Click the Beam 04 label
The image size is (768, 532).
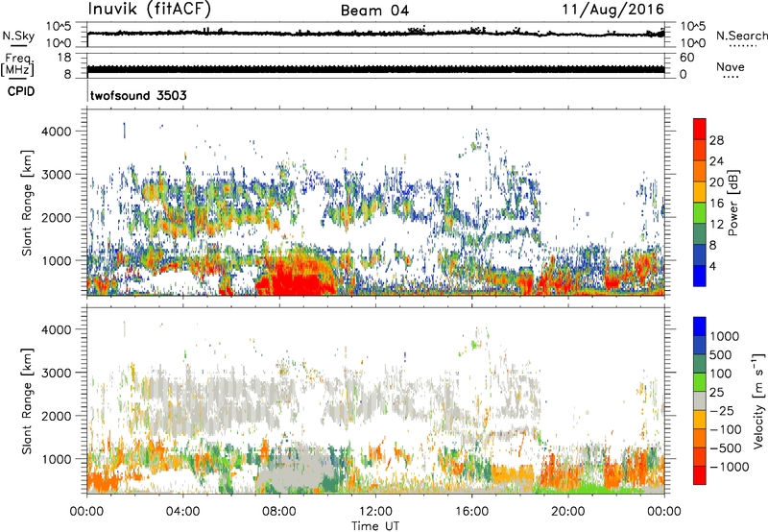click(374, 11)
